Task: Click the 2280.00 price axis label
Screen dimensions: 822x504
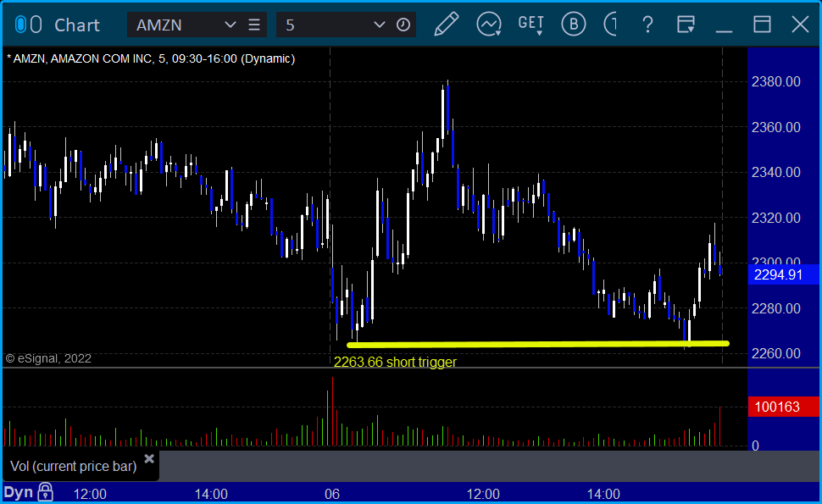Action: point(776,308)
